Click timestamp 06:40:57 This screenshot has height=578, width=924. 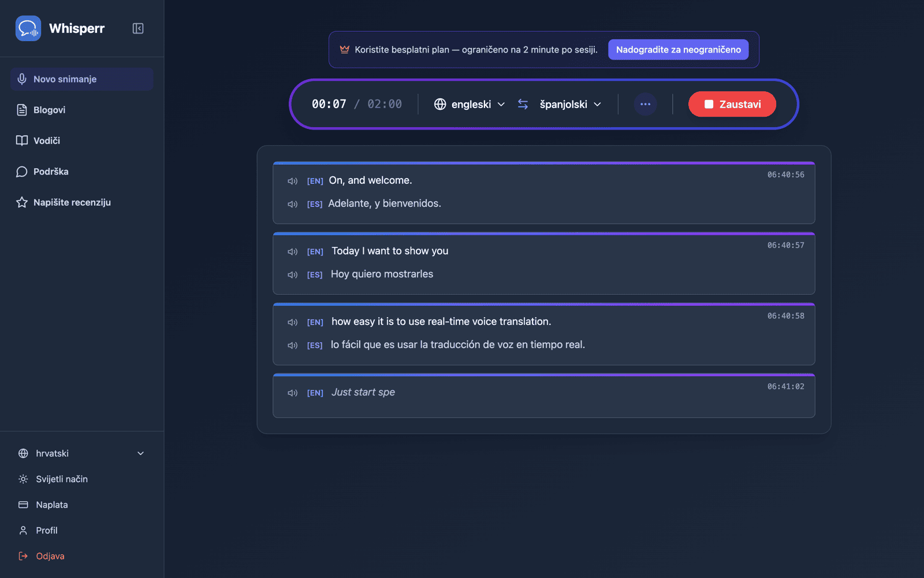tap(785, 245)
